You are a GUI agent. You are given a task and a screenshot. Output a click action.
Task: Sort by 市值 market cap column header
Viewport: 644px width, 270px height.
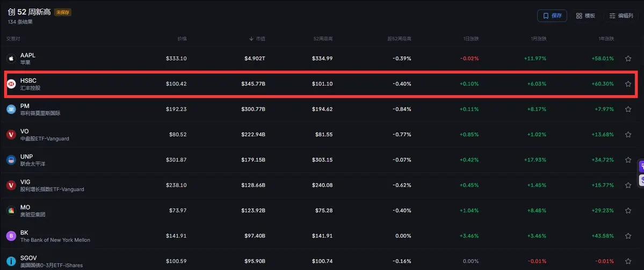click(257, 39)
